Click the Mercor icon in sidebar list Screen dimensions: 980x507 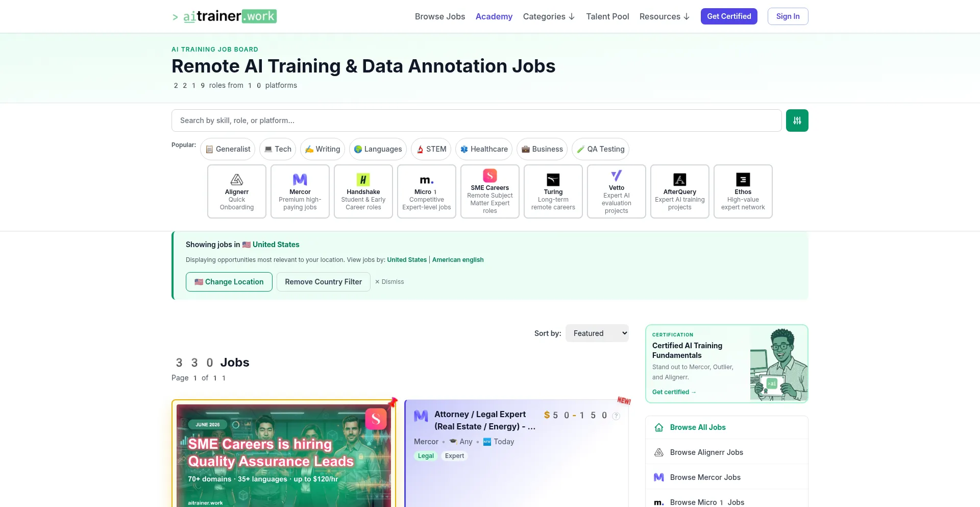click(659, 477)
